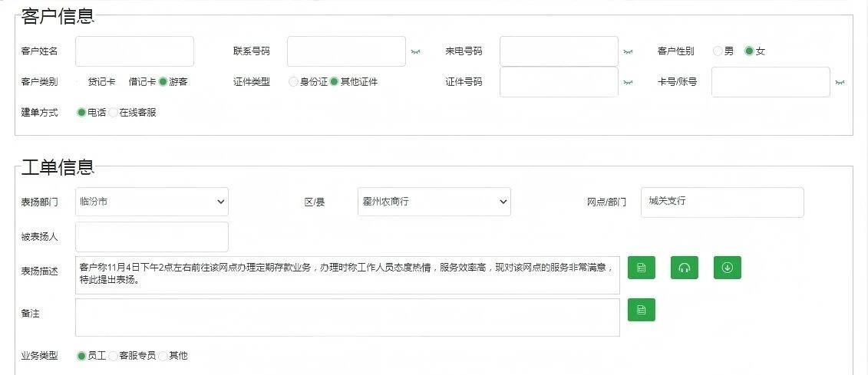The image size is (868, 375).
Task: Reveal the hidden 来电号码 with eye icon
Action: (628, 52)
